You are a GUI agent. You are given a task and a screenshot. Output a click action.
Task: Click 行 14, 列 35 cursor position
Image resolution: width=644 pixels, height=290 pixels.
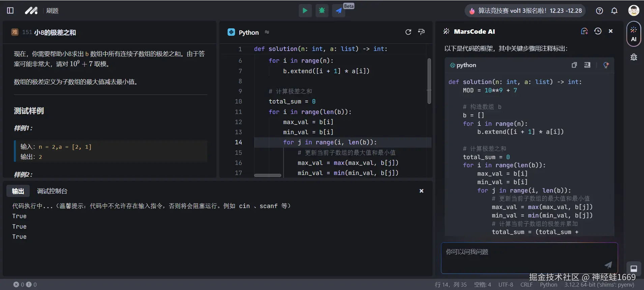[x=450, y=285]
